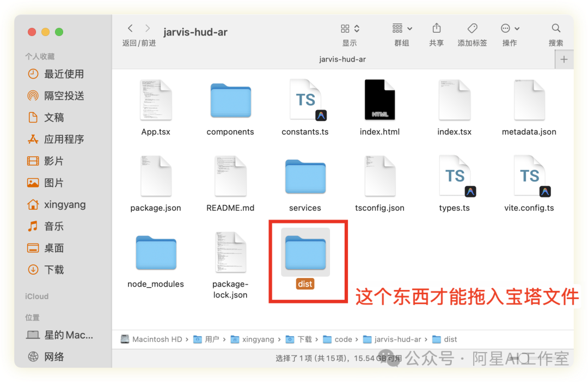
Task: Open 应用程序 in the sidebar
Action: 56,139
